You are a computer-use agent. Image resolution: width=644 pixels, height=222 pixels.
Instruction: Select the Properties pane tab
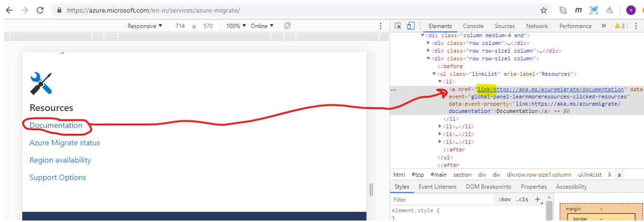[x=534, y=186]
